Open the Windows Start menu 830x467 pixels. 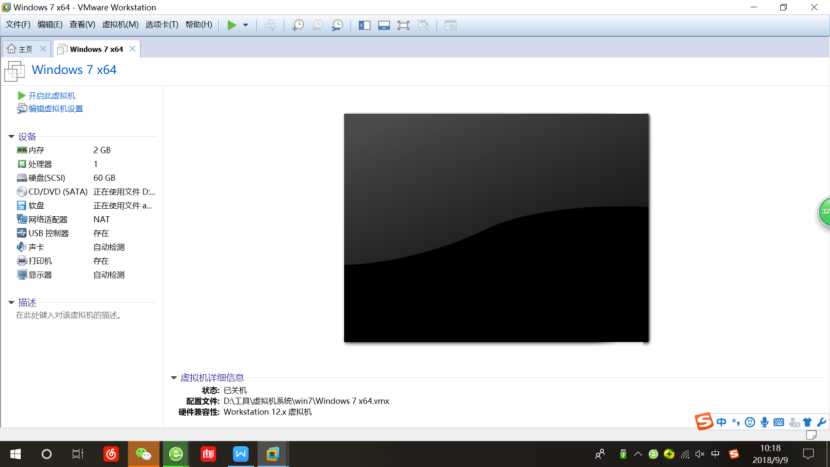pyautogui.click(x=15, y=454)
